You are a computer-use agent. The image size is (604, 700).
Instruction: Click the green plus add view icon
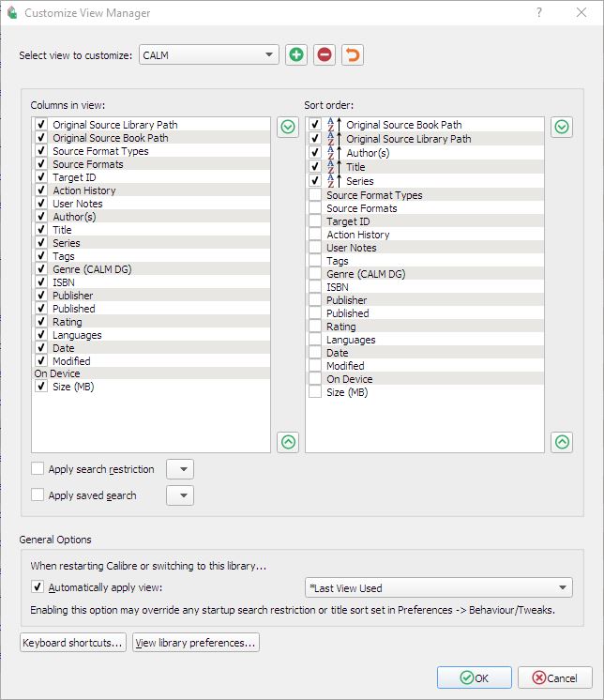click(x=296, y=54)
